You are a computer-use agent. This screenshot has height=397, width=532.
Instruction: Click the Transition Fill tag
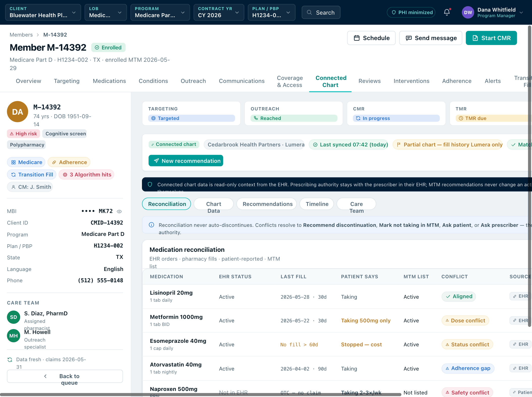point(32,175)
